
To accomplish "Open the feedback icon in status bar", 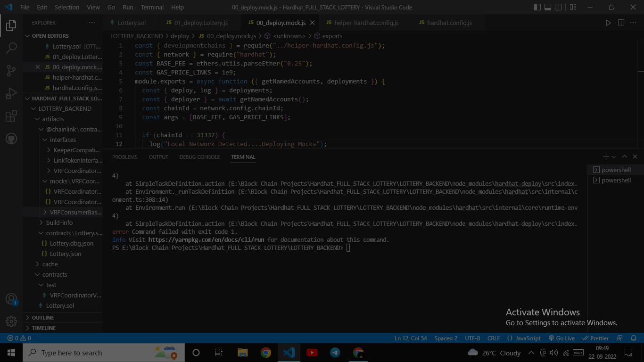I will pos(619,338).
